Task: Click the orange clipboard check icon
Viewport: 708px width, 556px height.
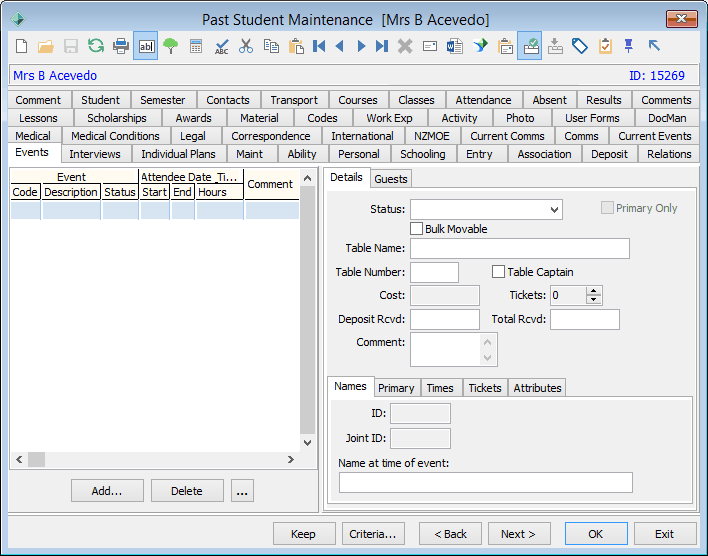Action: point(605,46)
